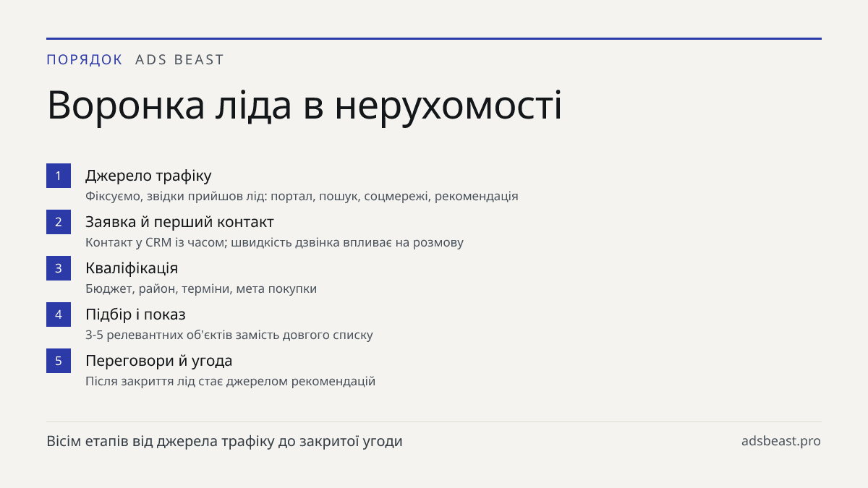
Task: Click the line 'Після закриття лід стає джерелом'
Action: point(187,381)
